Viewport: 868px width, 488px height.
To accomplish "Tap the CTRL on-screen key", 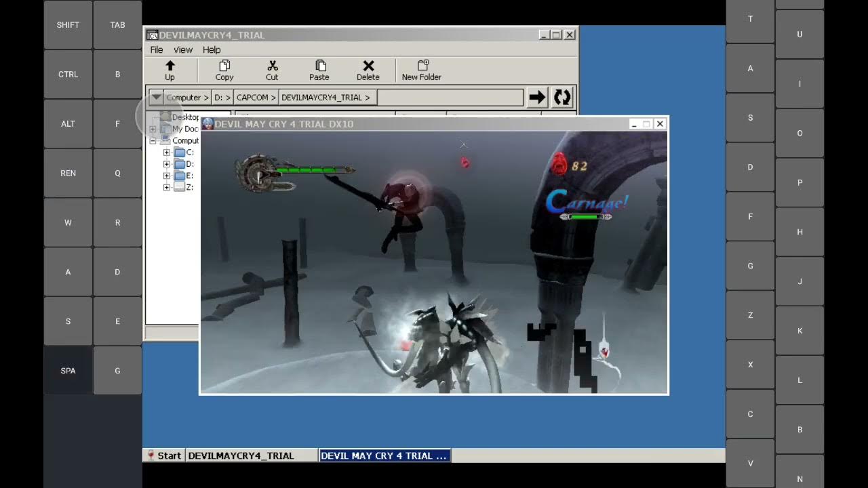I will point(68,75).
